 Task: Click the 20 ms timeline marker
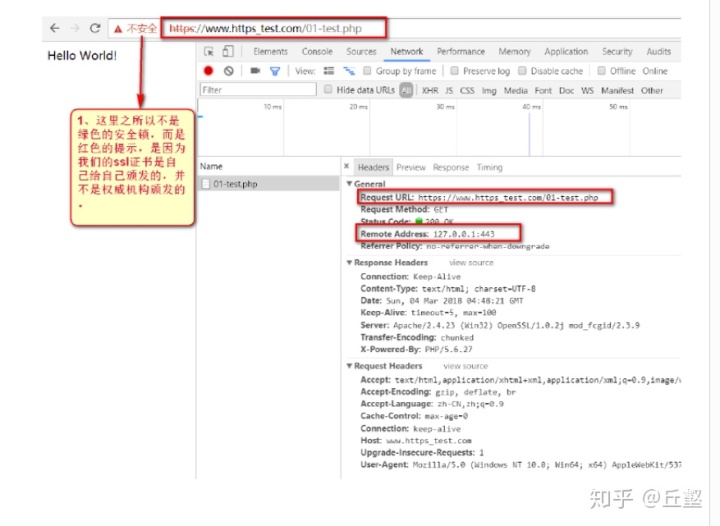click(358, 106)
